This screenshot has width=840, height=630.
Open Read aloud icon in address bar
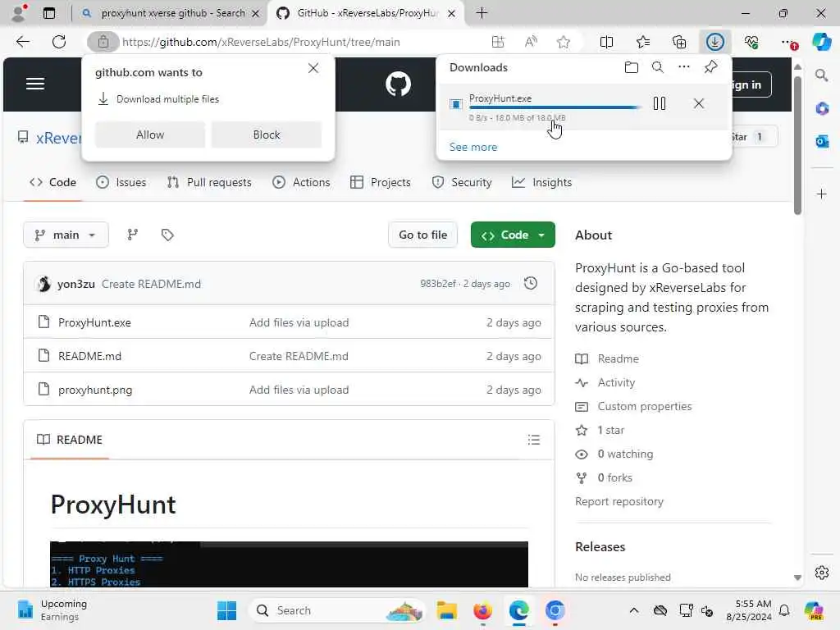pyautogui.click(x=531, y=42)
